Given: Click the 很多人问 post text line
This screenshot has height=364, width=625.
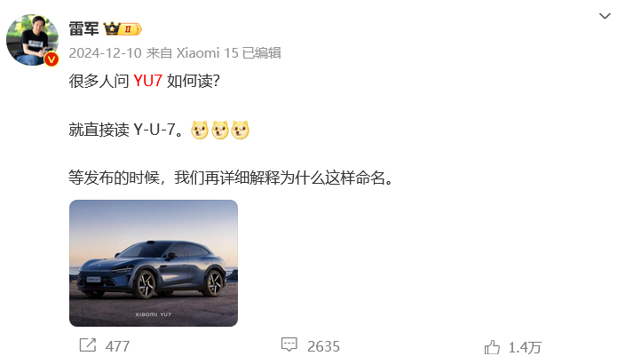Looking at the screenshot, I should 145,81.
